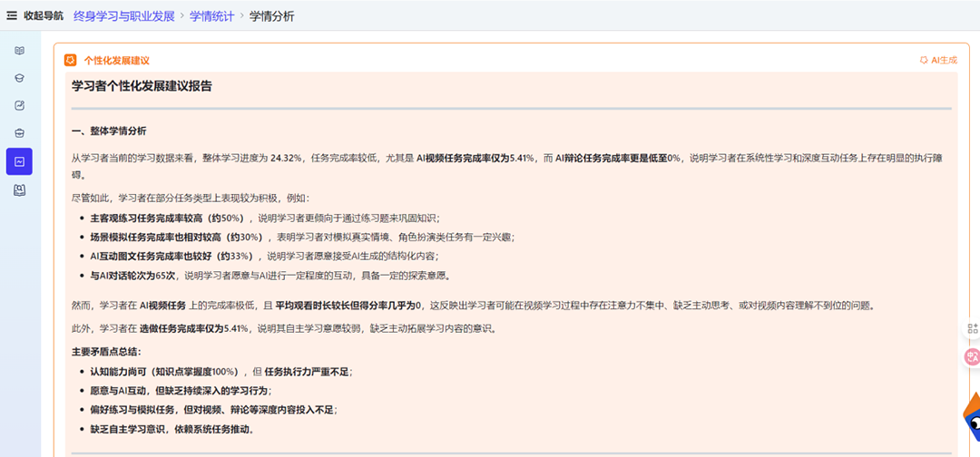Viewport: 980px width, 457px height.
Task: Click the text 主要矛盾点总结
Action: (x=107, y=352)
